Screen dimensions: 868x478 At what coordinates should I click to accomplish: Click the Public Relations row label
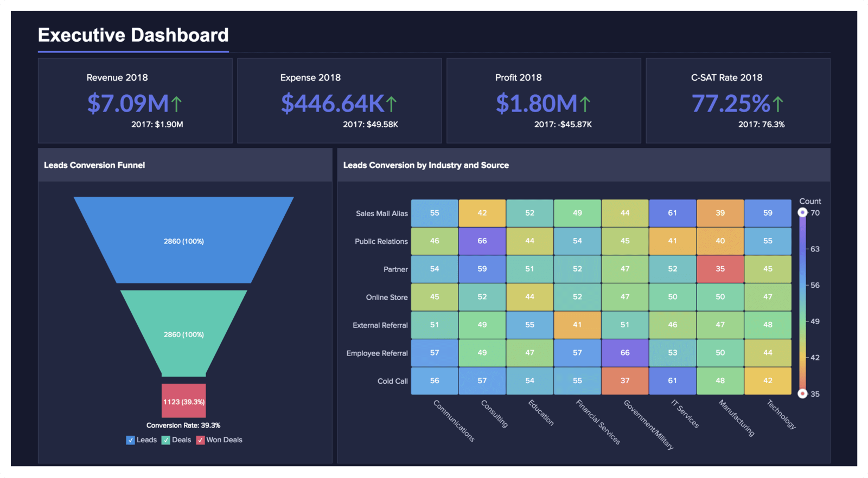(x=381, y=242)
